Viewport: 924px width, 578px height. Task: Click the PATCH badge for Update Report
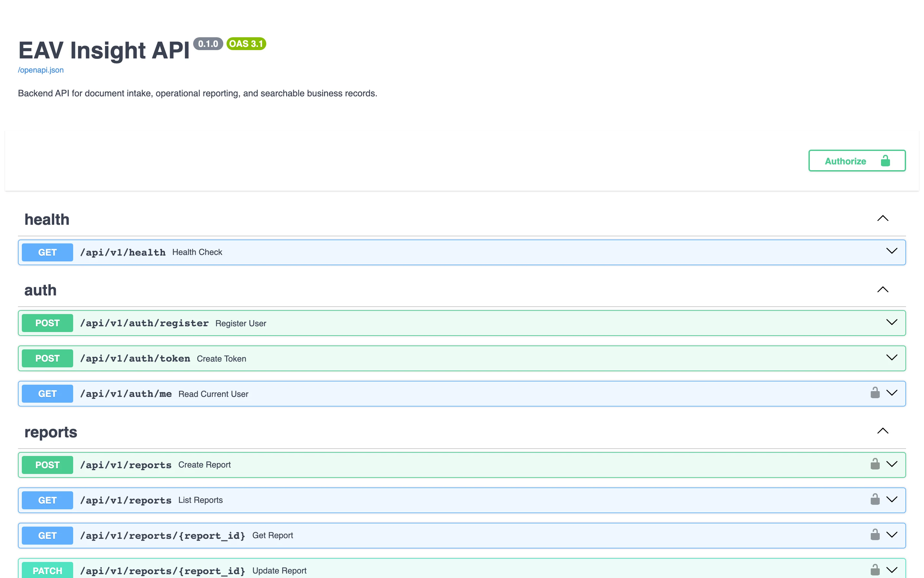pyautogui.click(x=47, y=570)
